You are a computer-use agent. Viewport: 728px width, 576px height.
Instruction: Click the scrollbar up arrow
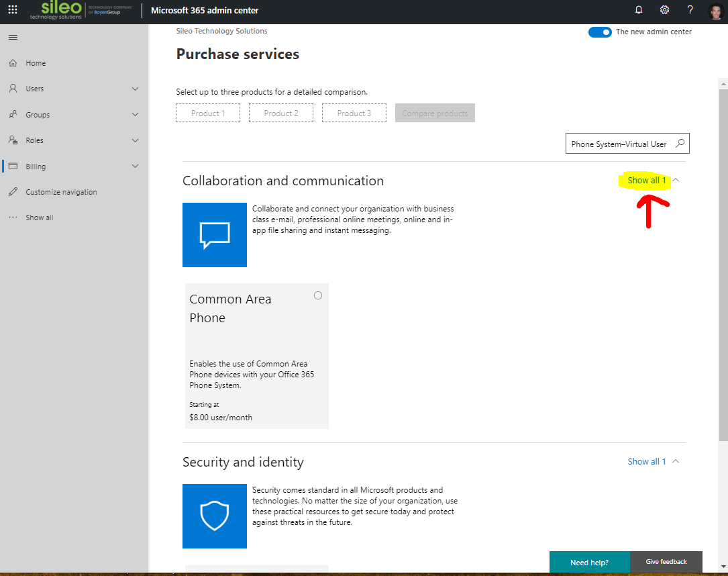click(x=723, y=84)
